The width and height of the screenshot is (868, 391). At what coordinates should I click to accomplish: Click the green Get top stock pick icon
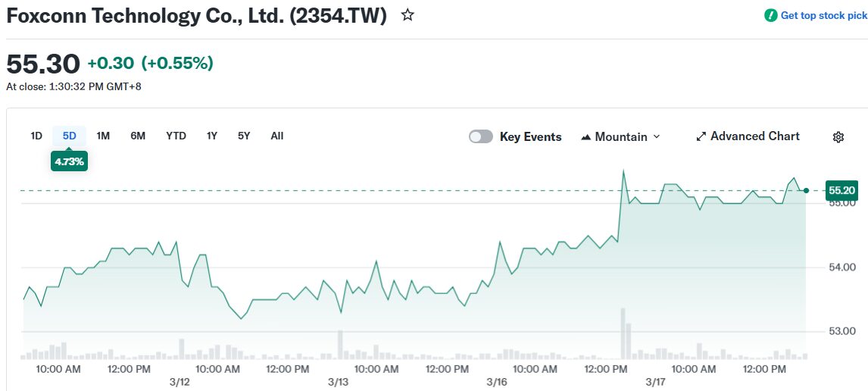(770, 15)
